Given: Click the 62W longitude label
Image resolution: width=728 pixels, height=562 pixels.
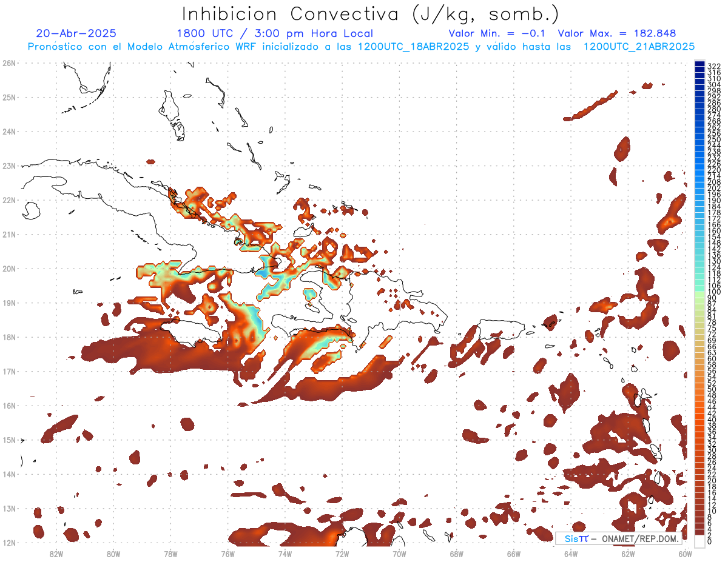Looking at the screenshot, I should 628,554.
